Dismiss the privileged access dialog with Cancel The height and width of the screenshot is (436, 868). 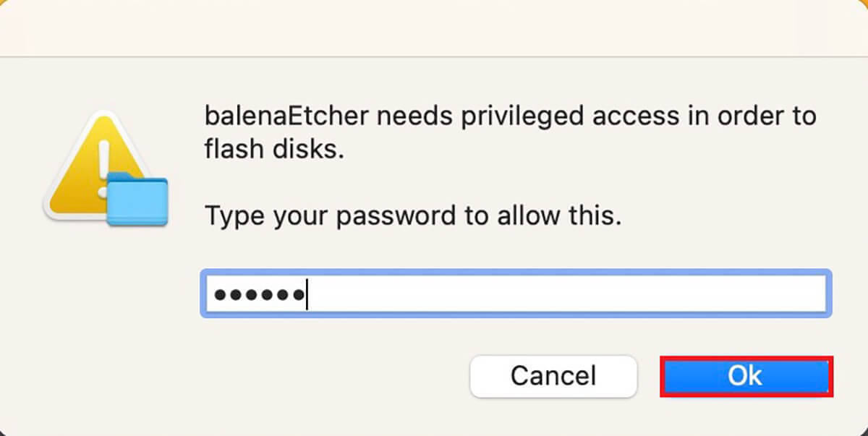(x=553, y=376)
